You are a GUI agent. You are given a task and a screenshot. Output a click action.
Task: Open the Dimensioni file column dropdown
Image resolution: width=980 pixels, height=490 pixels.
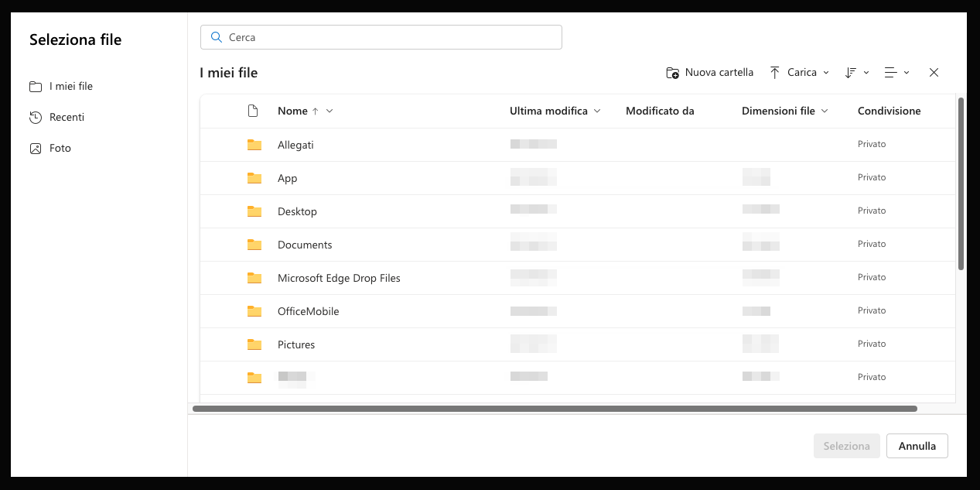pos(825,111)
